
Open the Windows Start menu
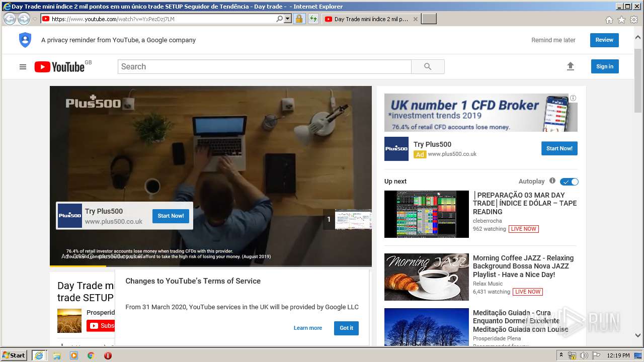(14, 355)
